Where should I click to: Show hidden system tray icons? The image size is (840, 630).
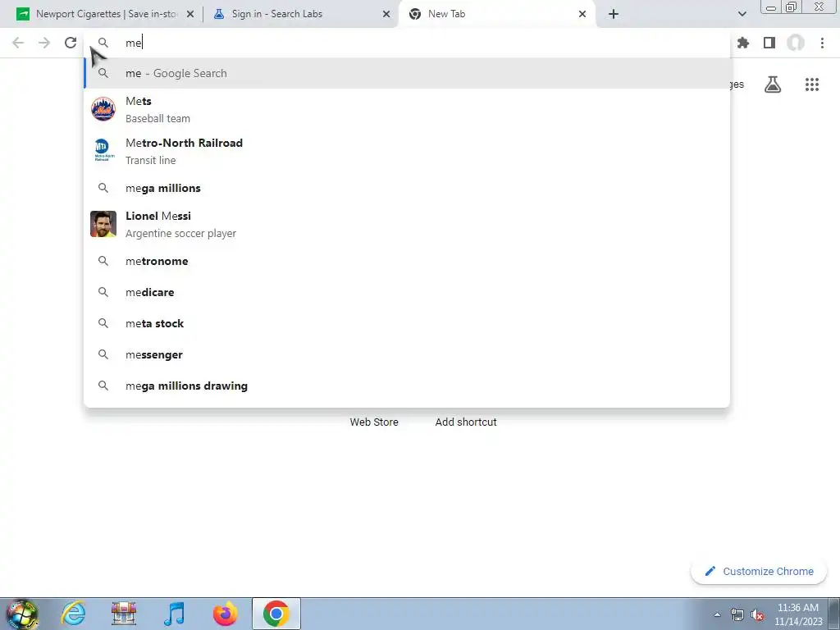pyautogui.click(x=717, y=614)
